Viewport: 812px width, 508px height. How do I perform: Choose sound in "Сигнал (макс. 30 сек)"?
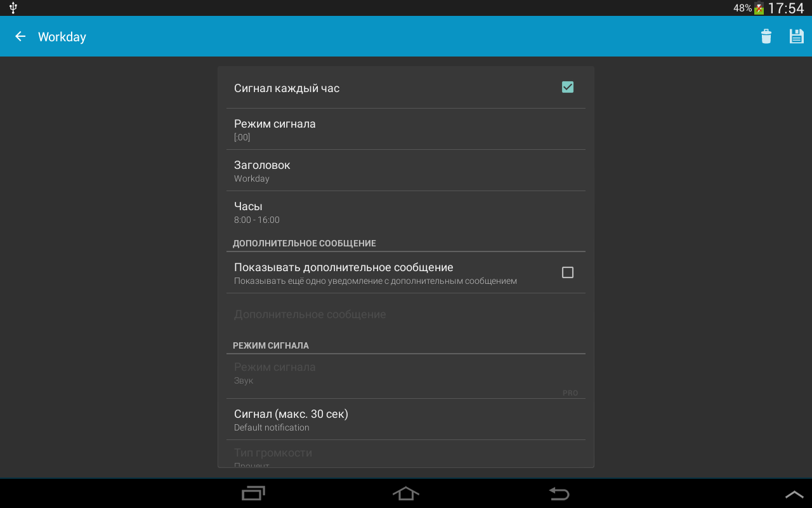(x=406, y=420)
